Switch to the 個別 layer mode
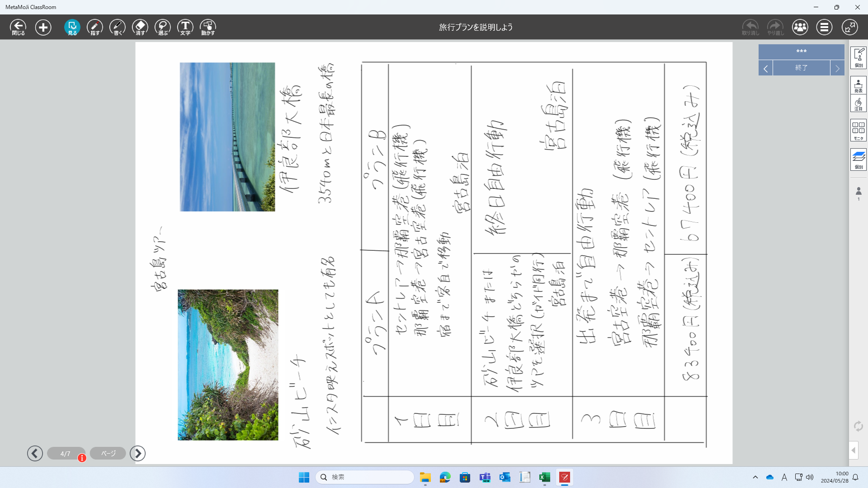The width and height of the screenshot is (868, 488). pos(858,159)
